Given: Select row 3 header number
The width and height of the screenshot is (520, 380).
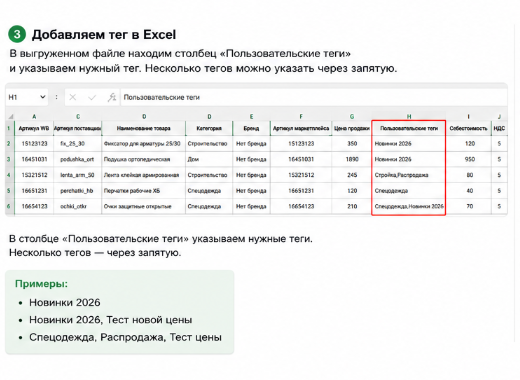Looking at the screenshot, I should click(9, 159).
